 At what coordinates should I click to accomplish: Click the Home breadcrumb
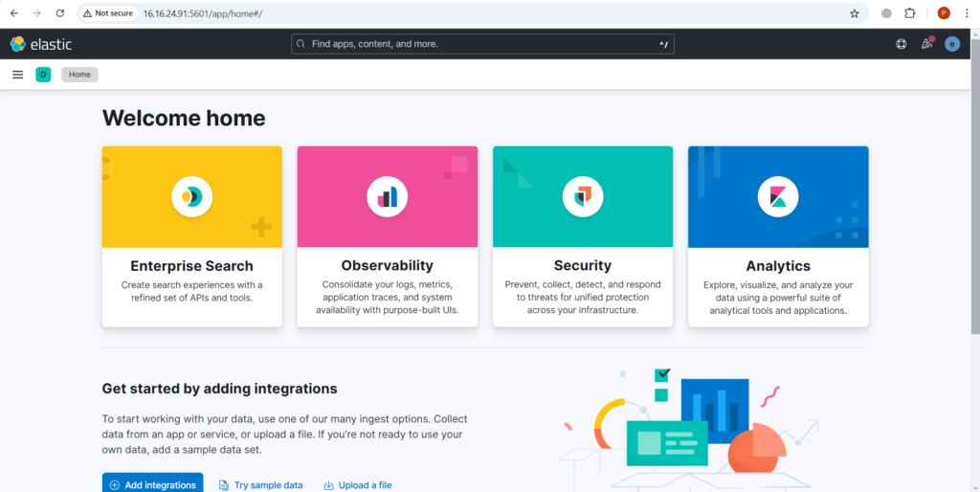pyautogui.click(x=79, y=75)
